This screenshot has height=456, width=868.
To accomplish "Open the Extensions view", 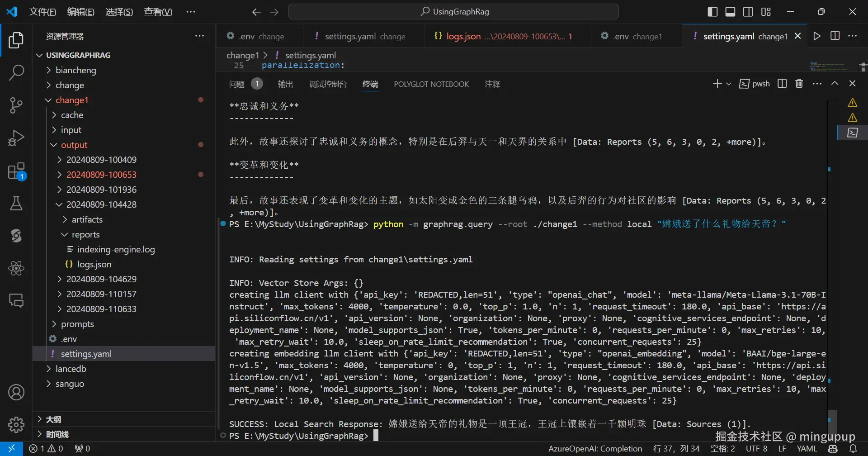I will 16,171.
